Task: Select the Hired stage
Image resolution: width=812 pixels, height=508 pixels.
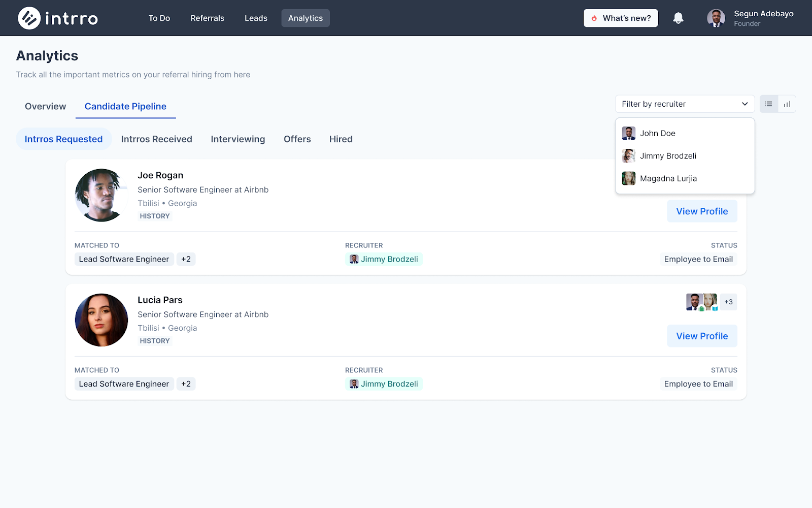Action: pos(341,139)
